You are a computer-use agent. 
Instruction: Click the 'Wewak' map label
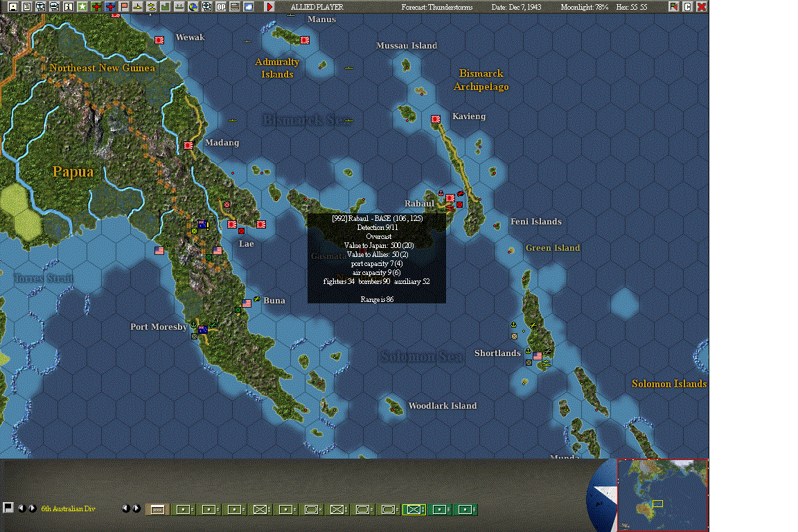[190, 37]
